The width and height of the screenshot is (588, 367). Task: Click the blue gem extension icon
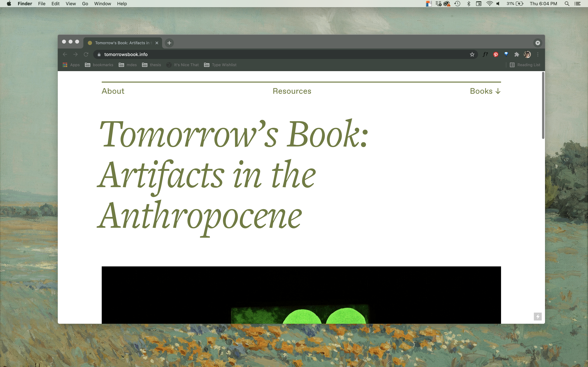[x=506, y=54]
